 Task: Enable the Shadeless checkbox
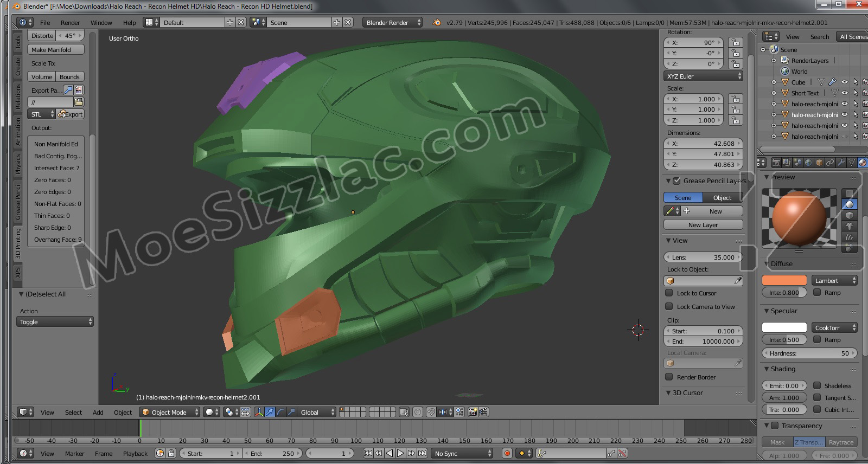tap(817, 386)
